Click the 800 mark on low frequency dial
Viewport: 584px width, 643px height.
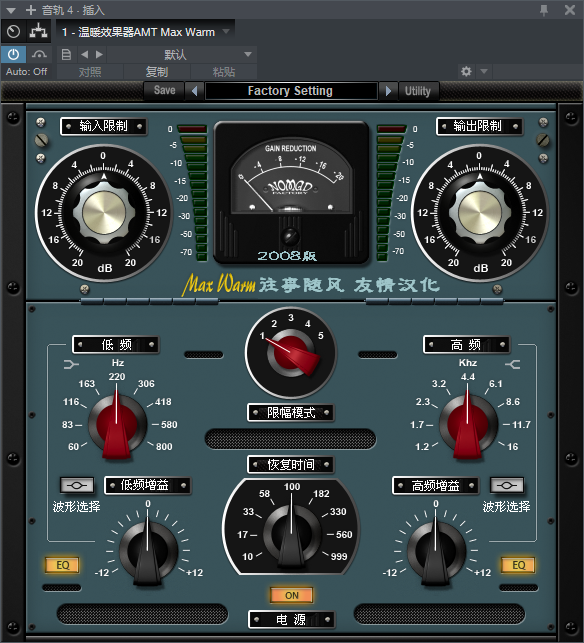[x=164, y=447]
